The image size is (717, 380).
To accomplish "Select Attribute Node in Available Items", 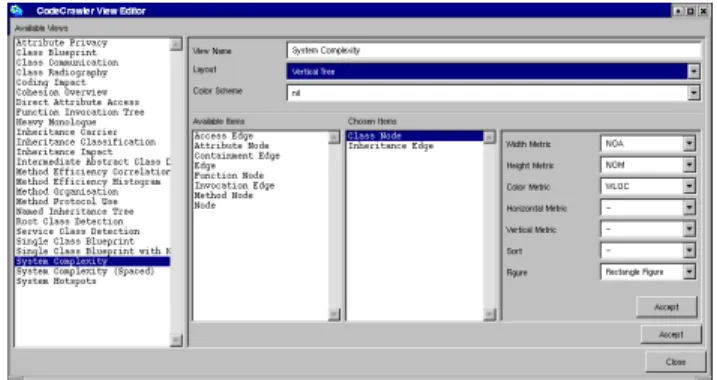I will [231, 146].
